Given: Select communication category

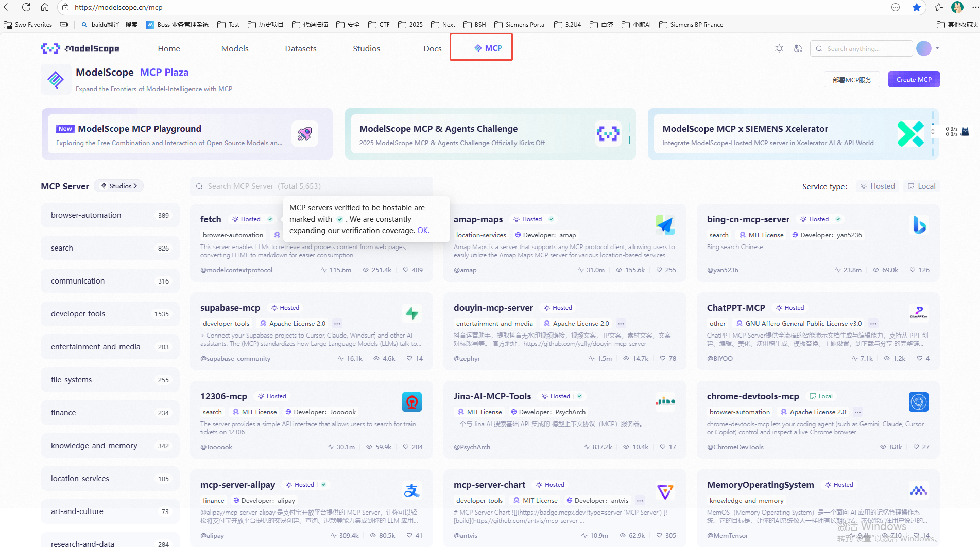Looking at the screenshot, I should 110,281.
